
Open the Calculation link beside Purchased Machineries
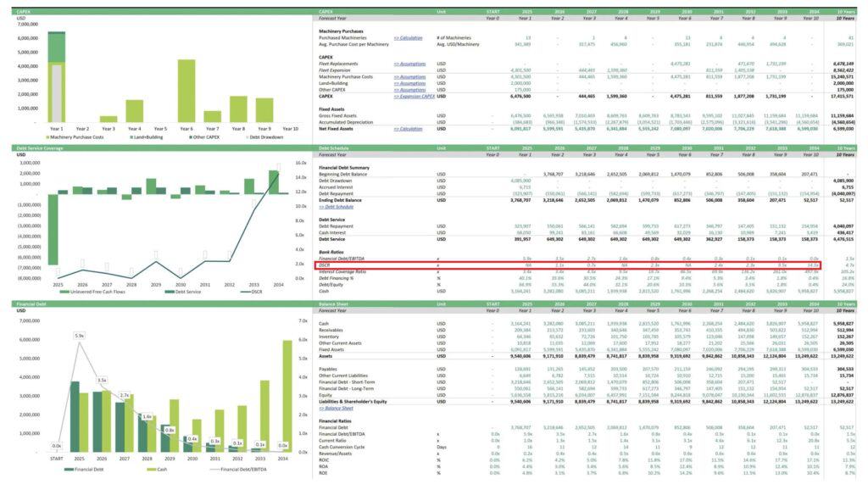click(x=408, y=37)
